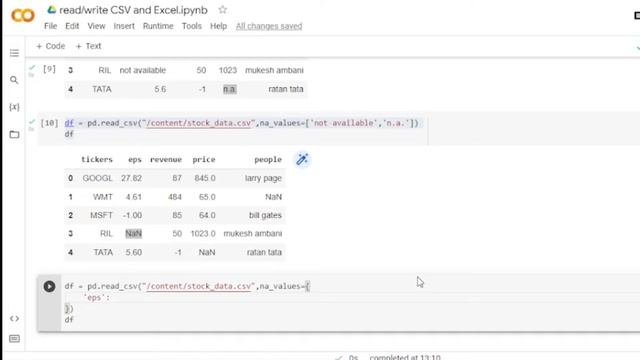This screenshot has width=640, height=360.
Task: Open the Runtime menu
Action: pos(158,26)
